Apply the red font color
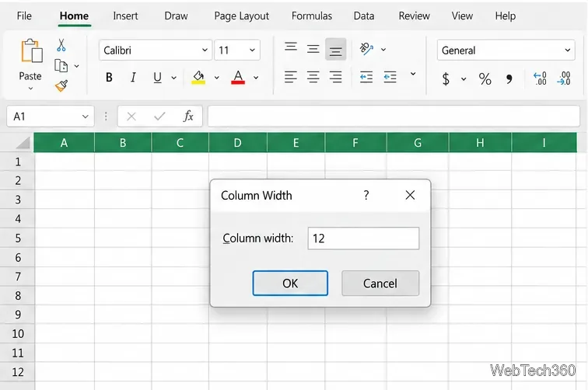The width and height of the screenshot is (588, 390). [238, 78]
